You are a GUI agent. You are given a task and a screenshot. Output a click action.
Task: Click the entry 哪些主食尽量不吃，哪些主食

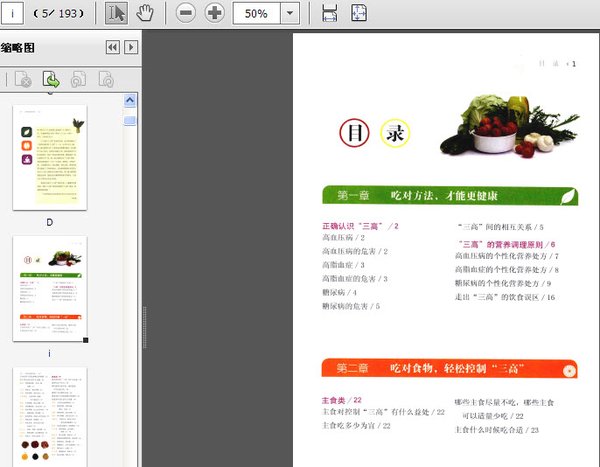(x=504, y=403)
